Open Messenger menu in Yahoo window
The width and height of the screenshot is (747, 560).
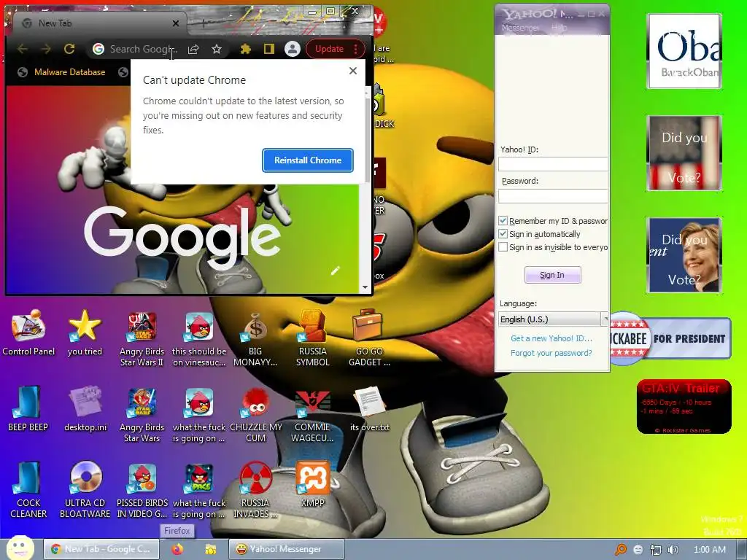(519, 28)
